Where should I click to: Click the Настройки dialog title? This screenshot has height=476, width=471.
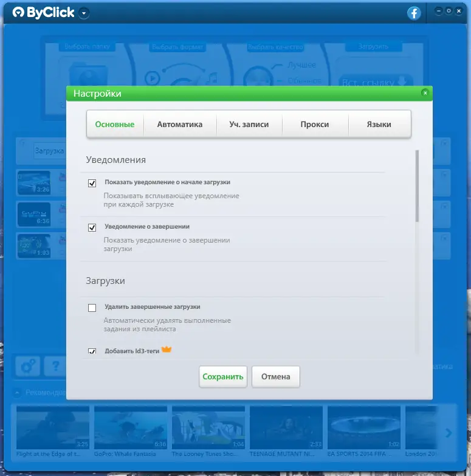pos(97,94)
